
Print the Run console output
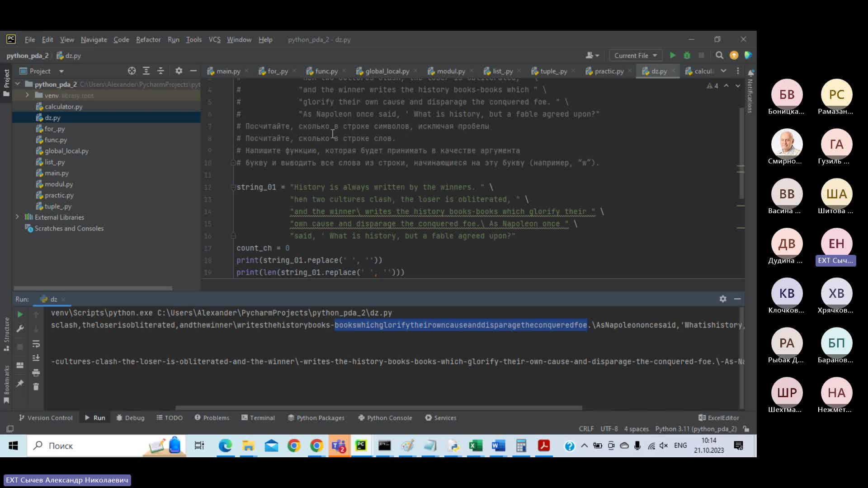tap(36, 373)
